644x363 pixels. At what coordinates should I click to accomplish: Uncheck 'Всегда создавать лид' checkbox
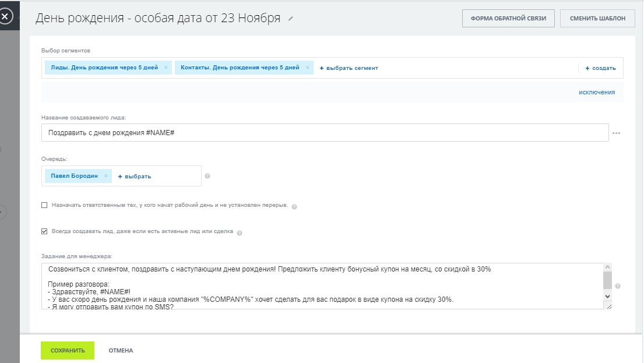click(44, 231)
